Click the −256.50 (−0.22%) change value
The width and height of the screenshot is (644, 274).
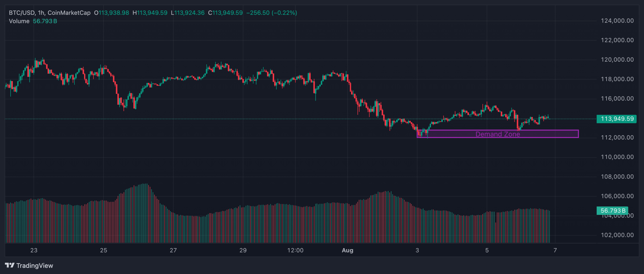pyautogui.click(x=271, y=13)
